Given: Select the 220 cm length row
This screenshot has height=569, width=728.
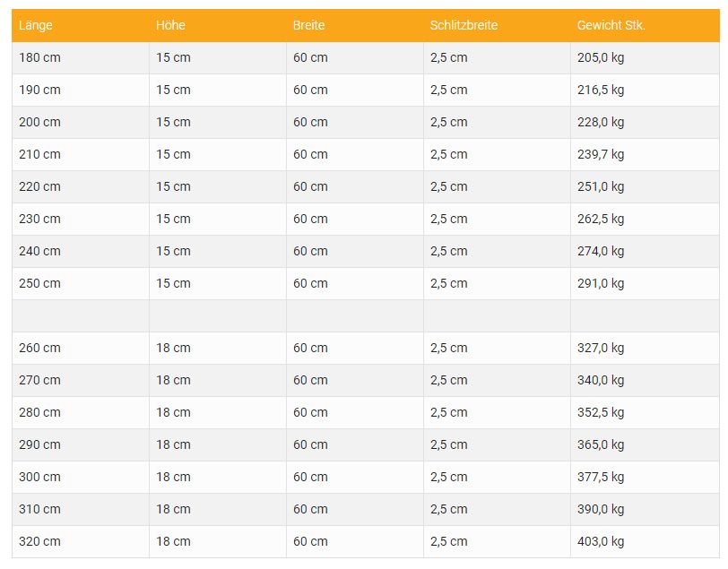Looking at the screenshot, I should [x=366, y=187].
